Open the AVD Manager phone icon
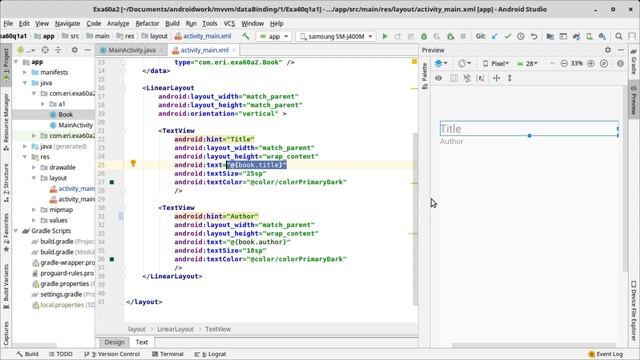Screen dimensions: 640x360 (x=589, y=36)
